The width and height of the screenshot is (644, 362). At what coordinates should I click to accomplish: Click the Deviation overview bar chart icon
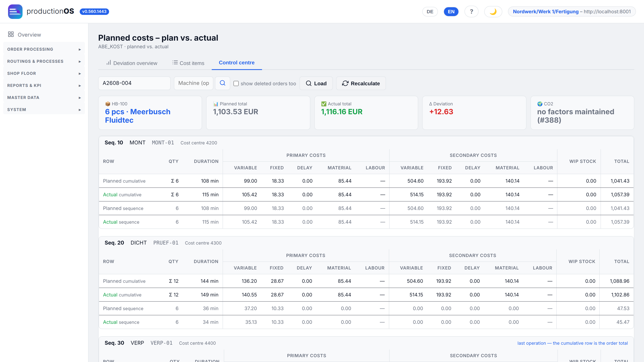coord(108,63)
